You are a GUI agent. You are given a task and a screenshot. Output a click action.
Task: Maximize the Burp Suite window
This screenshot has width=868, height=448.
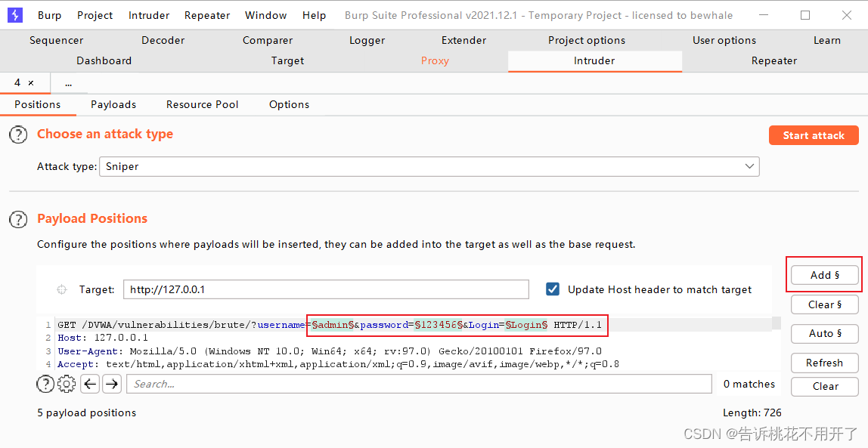[x=805, y=15]
